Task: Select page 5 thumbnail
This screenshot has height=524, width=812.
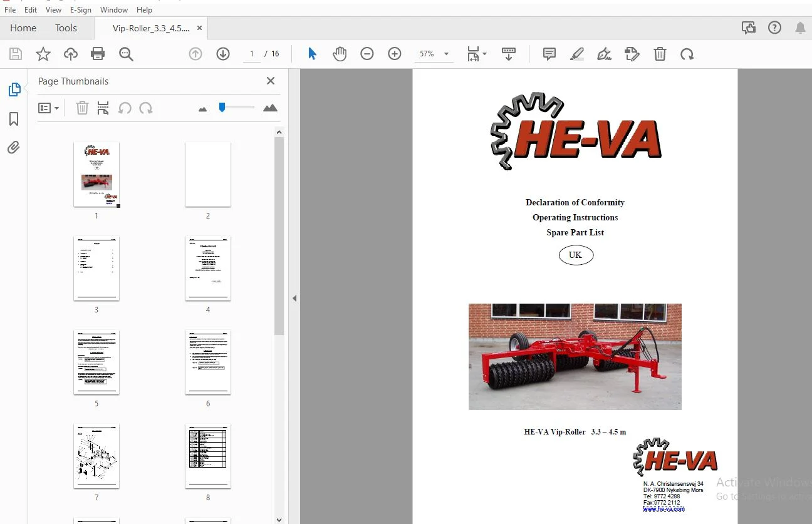Action: (96, 362)
